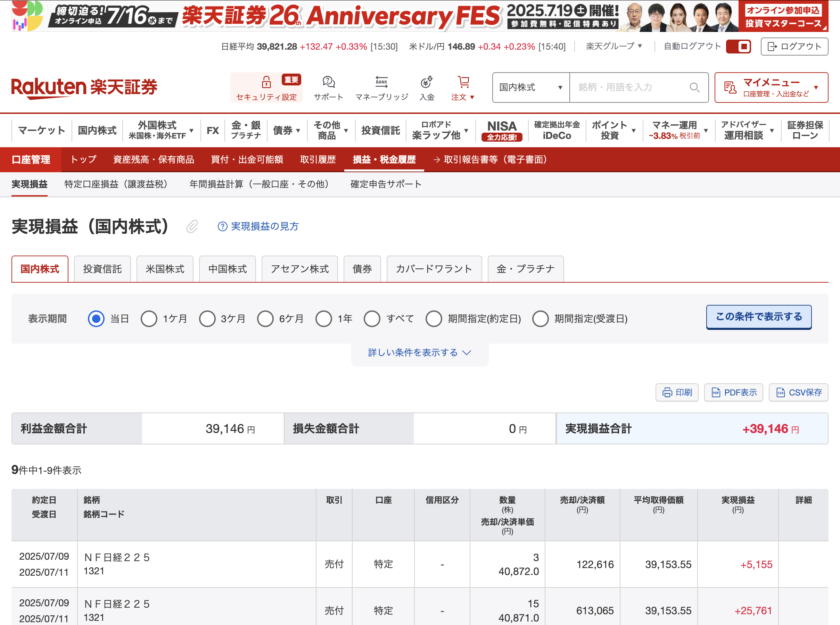This screenshot has width=840, height=625.
Task: Expand the 外国株式 menu dropdown
Action: click(x=161, y=130)
